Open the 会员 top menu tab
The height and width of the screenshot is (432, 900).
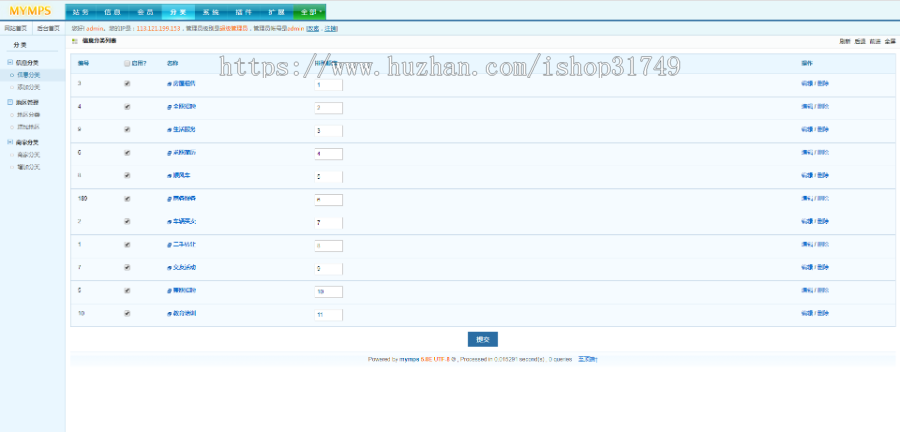point(146,12)
